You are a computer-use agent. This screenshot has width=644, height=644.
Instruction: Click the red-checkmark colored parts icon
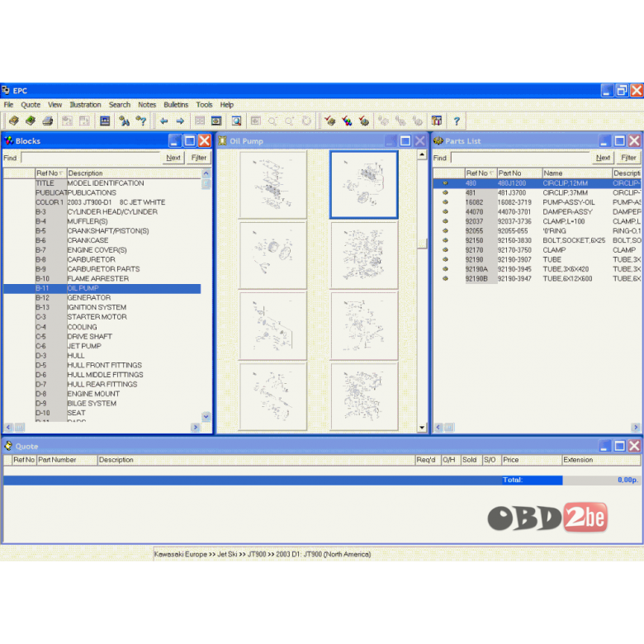347,121
